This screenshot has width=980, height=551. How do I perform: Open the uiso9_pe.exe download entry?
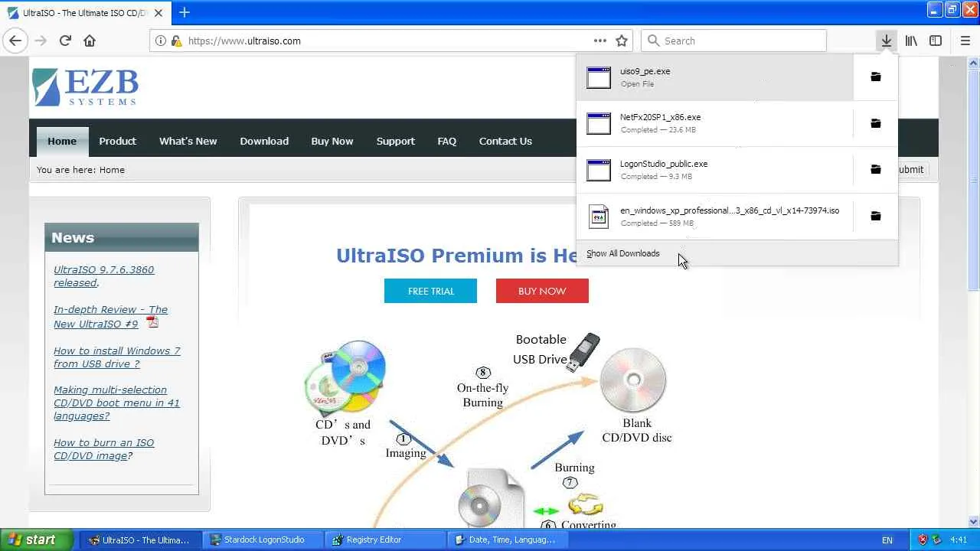coord(715,77)
